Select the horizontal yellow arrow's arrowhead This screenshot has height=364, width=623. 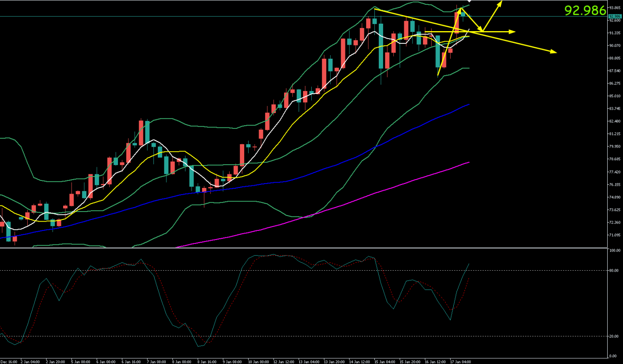[x=512, y=32]
